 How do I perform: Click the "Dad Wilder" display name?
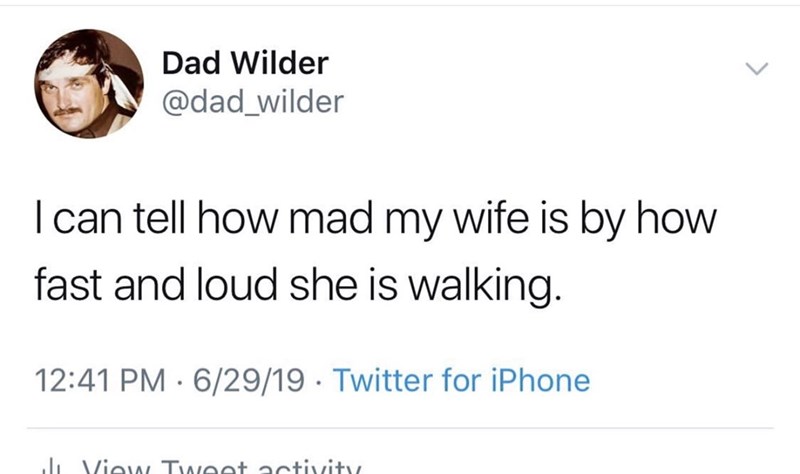244,64
